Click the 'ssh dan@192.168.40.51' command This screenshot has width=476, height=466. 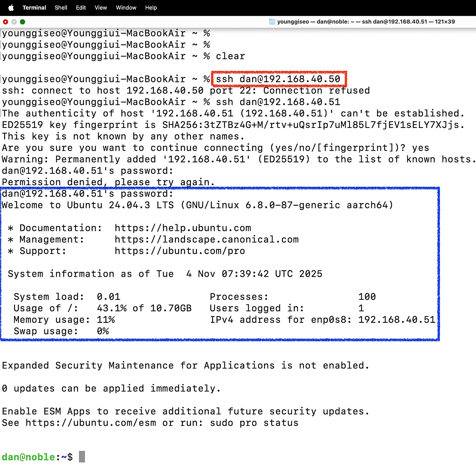tap(278, 102)
